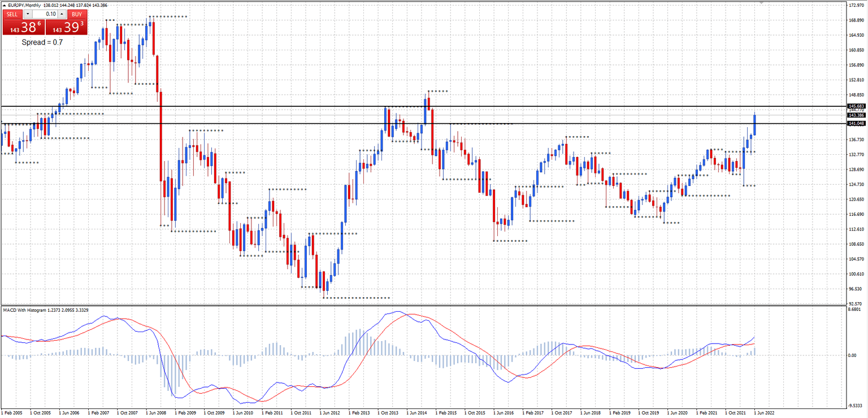Focus the 0.10 lot volume field
The image size is (868, 418).
click(x=45, y=14)
